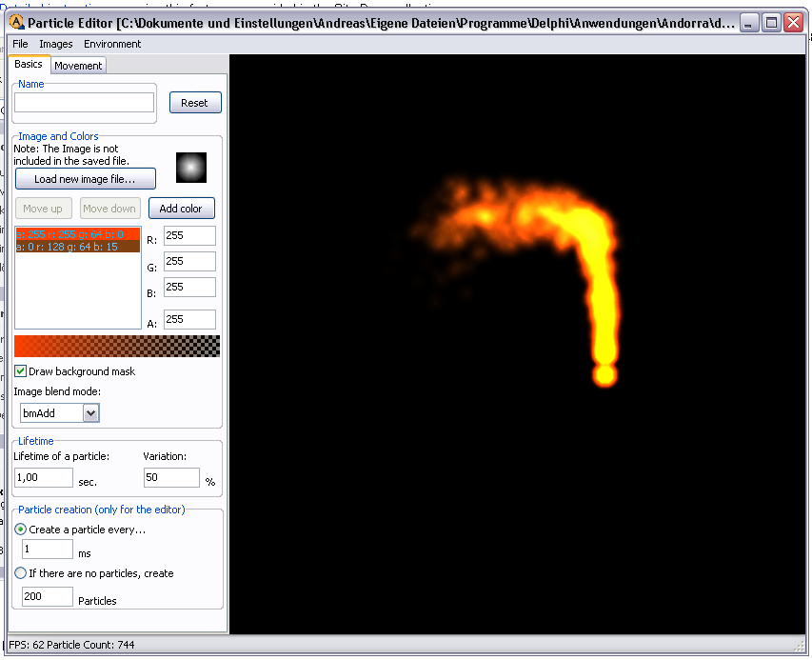812x660 pixels.
Task: Select the 'Create a particle every' radio option
Action: [21, 530]
